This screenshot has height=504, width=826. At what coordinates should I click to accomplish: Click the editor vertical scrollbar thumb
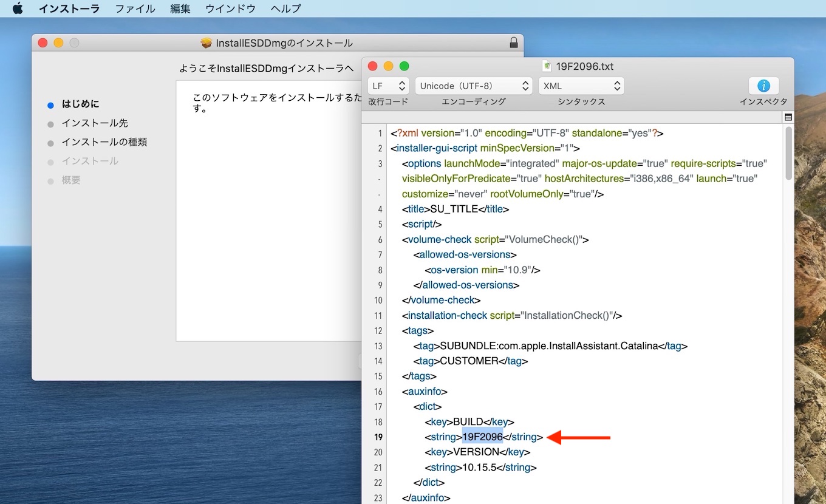788,153
